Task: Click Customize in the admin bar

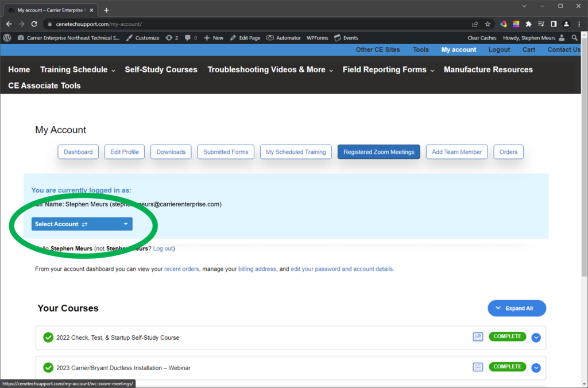Action: (x=143, y=38)
